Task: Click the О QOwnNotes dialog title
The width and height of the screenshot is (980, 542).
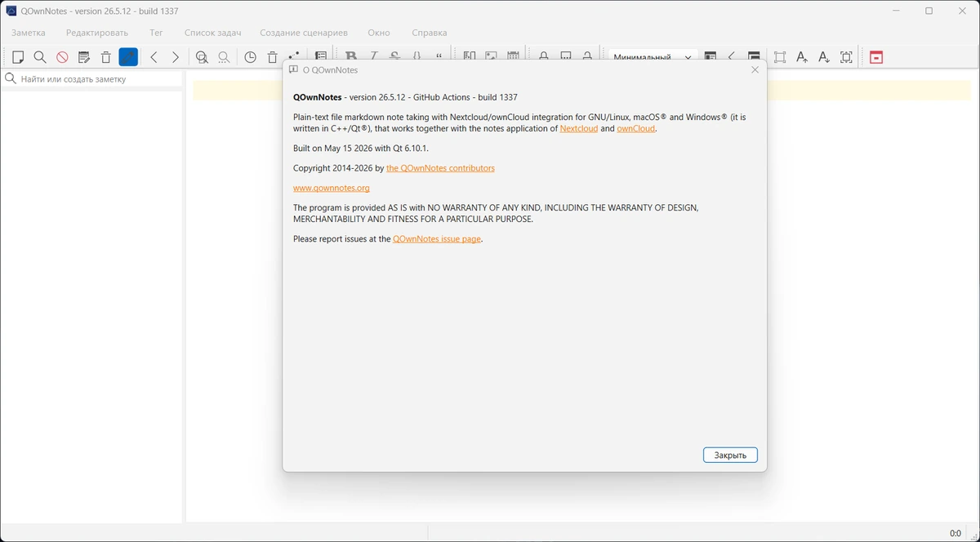Action: pos(330,70)
